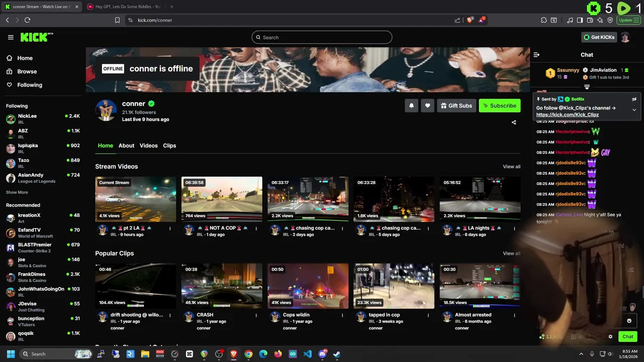Open Brave Rewards triangle icon

pos(482,20)
